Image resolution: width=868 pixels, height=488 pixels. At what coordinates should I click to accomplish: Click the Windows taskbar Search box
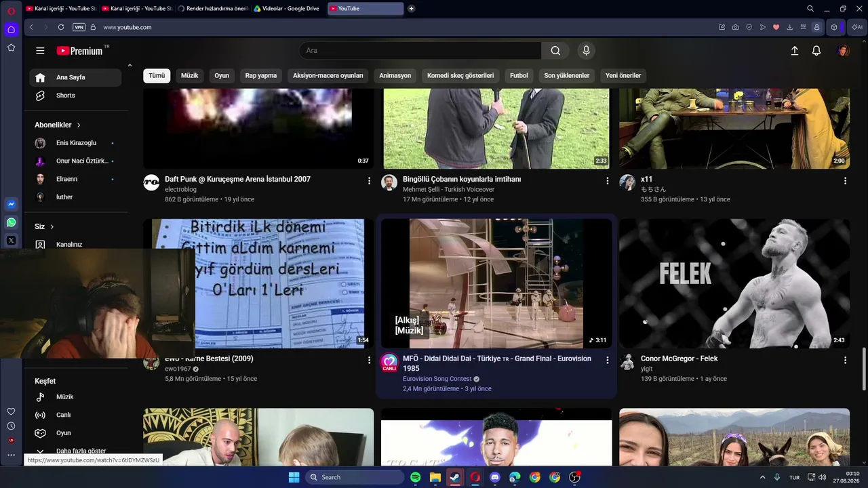(x=354, y=477)
